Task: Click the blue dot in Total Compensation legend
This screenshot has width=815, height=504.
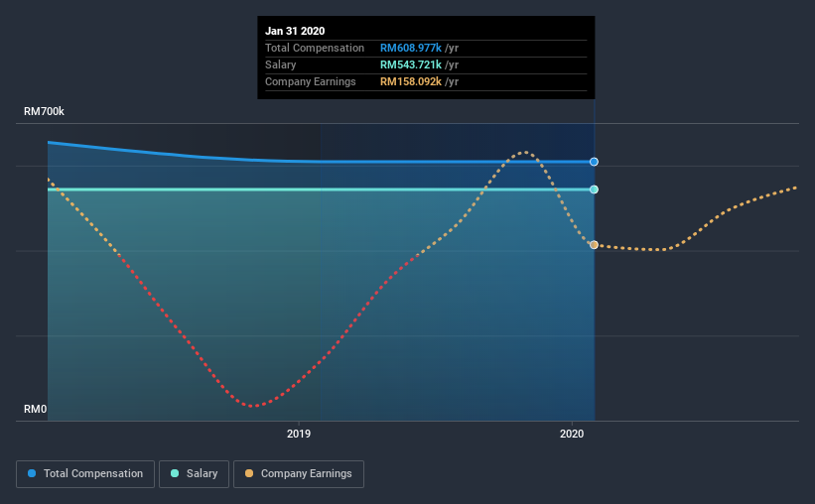Action: 32,473
